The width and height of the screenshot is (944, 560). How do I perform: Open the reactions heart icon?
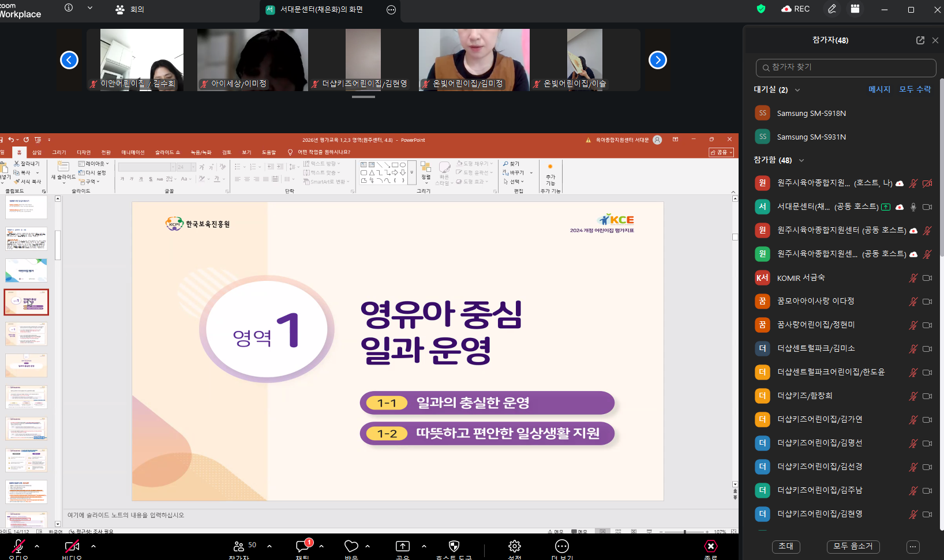(x=351, y=547)
